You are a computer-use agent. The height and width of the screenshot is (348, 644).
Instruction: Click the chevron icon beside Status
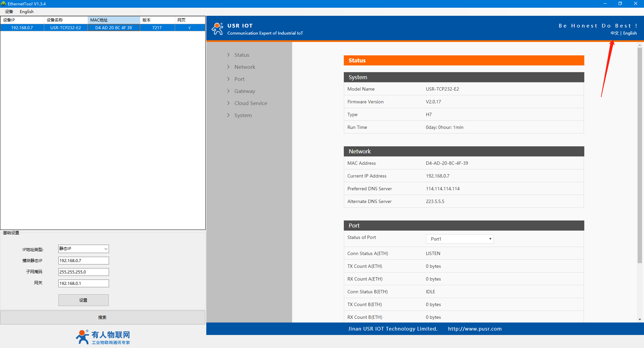228,55
